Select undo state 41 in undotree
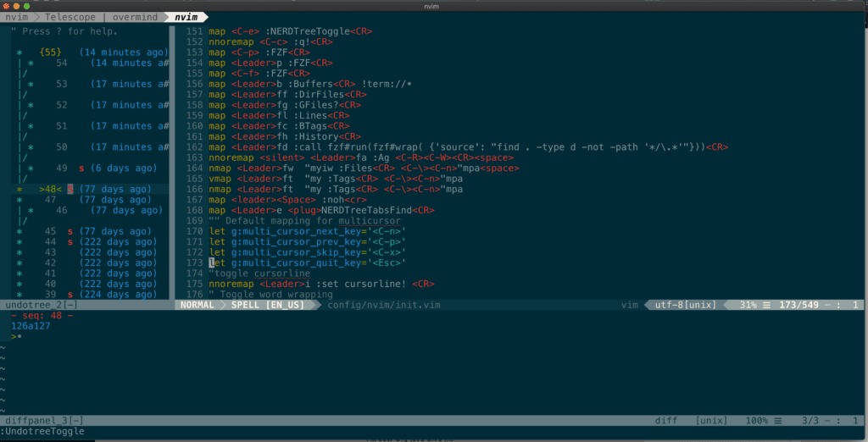Image resolution: width=868 pixels, height=442 pixels. 50,273
